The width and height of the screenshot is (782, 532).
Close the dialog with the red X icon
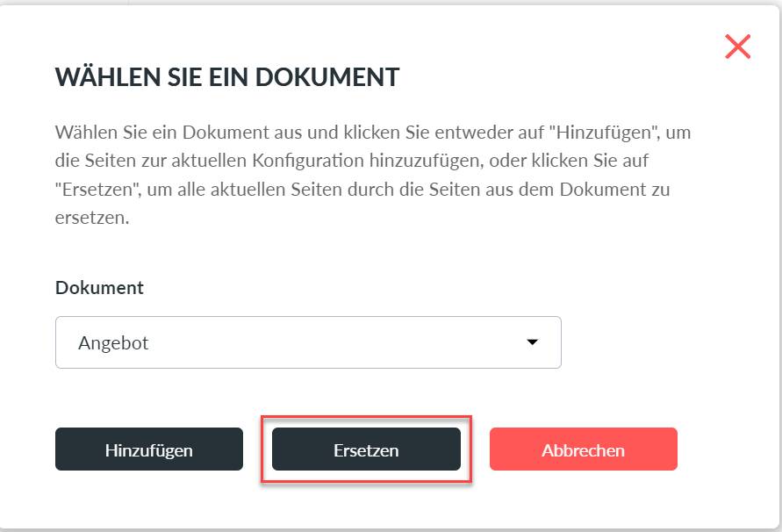[x=737, y=47]
